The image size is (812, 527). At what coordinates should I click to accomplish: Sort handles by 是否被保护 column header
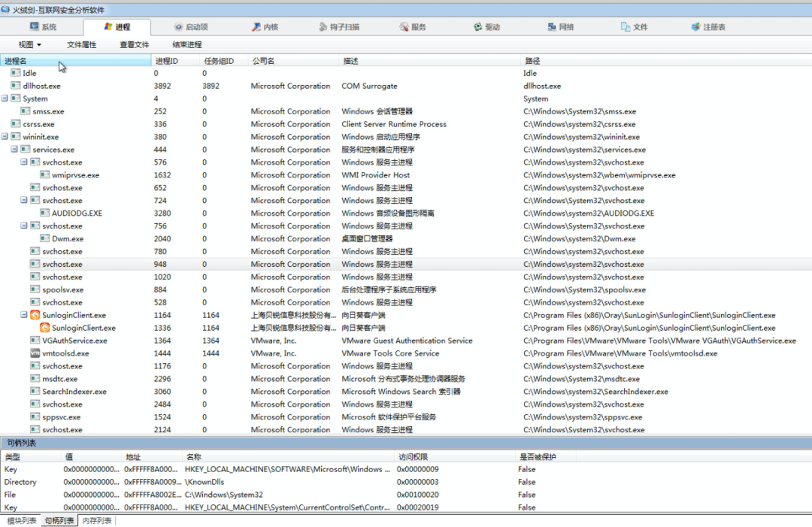tap(545, 456)
